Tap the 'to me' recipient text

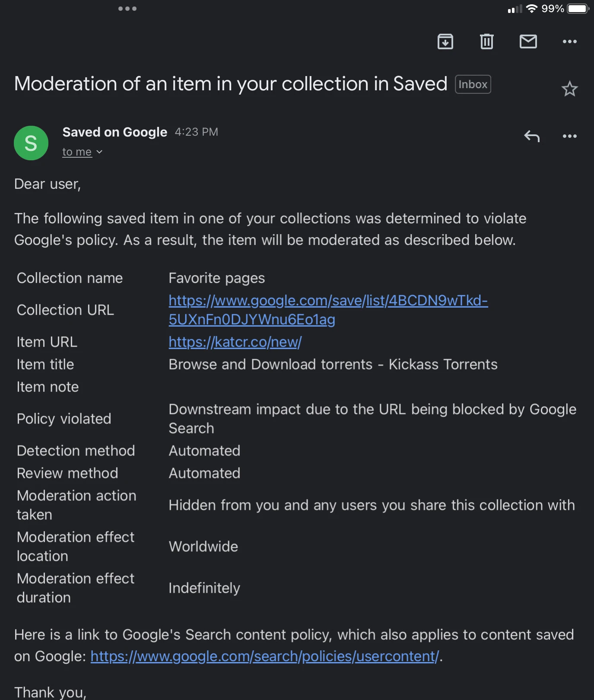pos(77,152)
